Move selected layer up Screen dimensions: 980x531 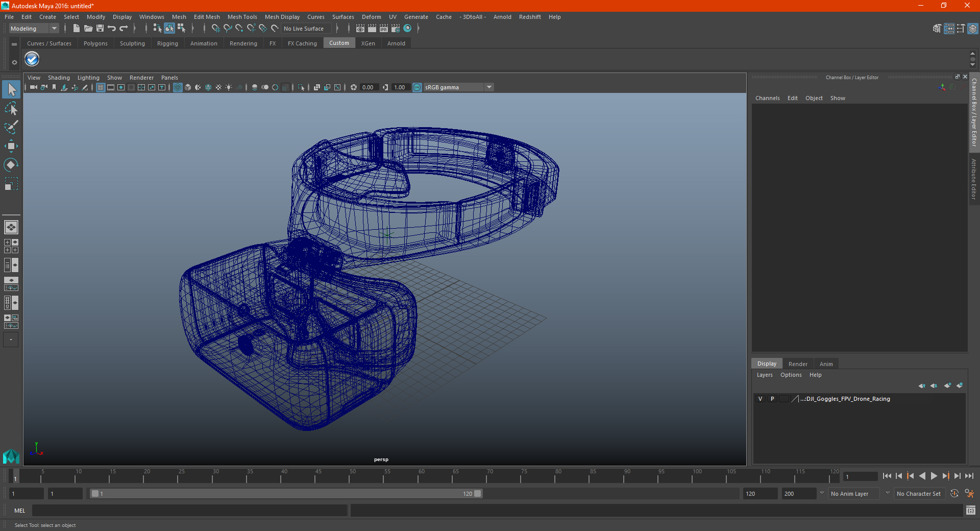point(922,385)
